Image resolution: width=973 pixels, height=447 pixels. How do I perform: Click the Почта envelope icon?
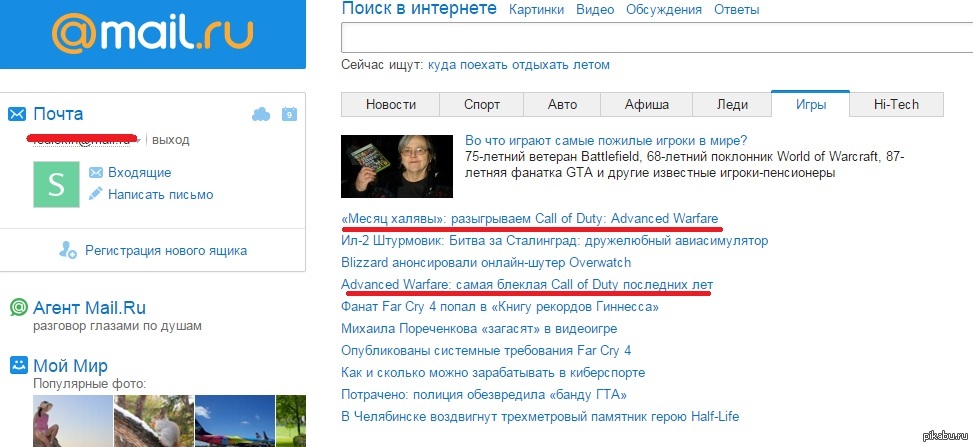coord(17,114)
